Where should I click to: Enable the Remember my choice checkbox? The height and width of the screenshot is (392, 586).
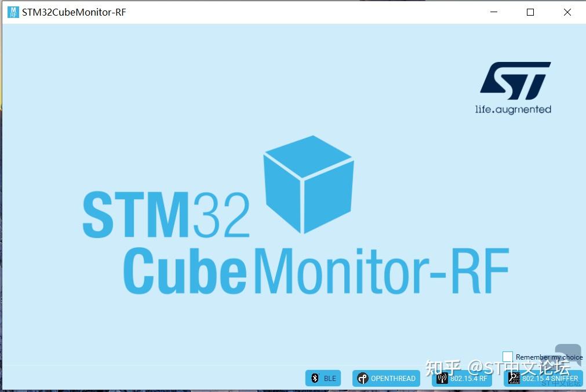[507, 356]
